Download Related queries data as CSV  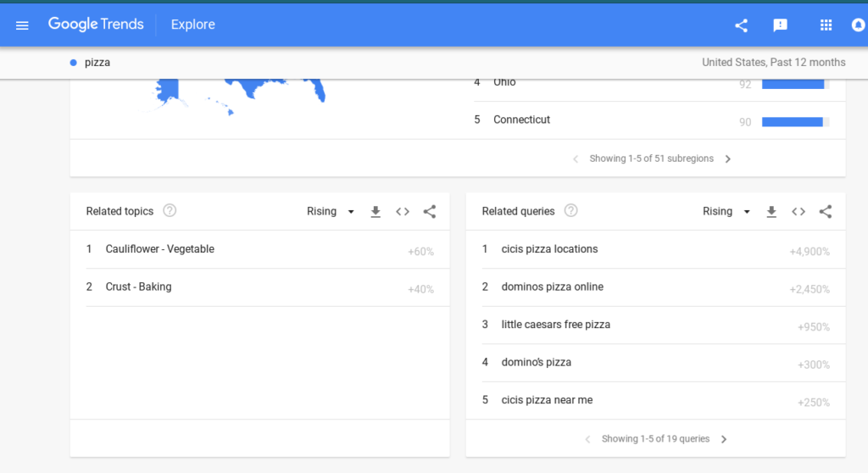(x=771, y=212)
